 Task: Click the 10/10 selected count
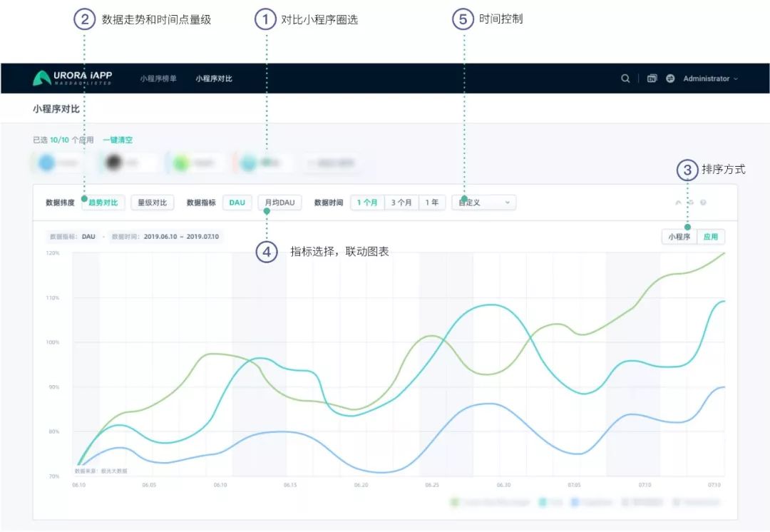pyautogui.click(x=59, y=140)
